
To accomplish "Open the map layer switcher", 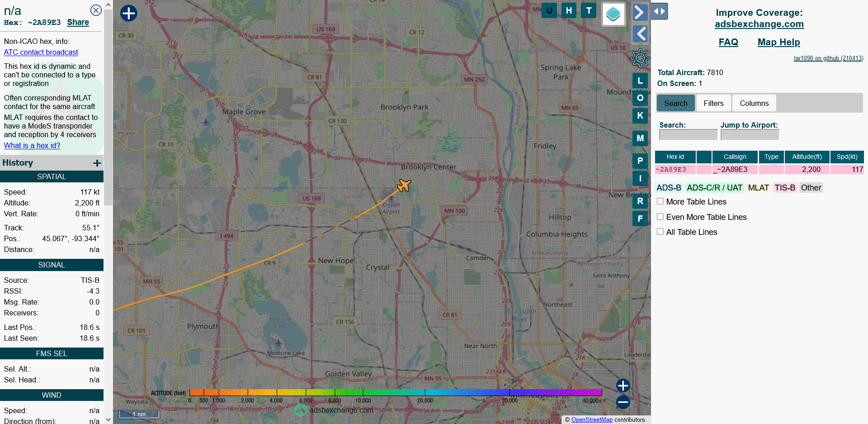I will [613, 14].
